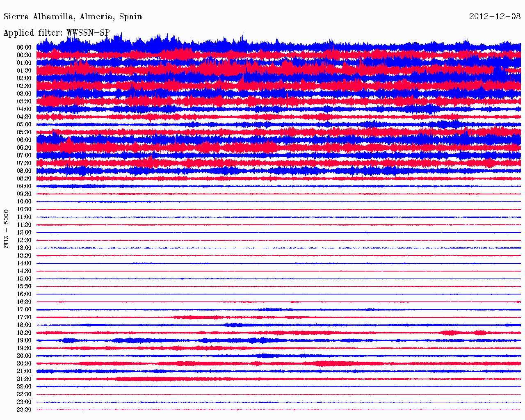Select the 14:00 time label
Viewport: 525px width, 420px height.
24,264
